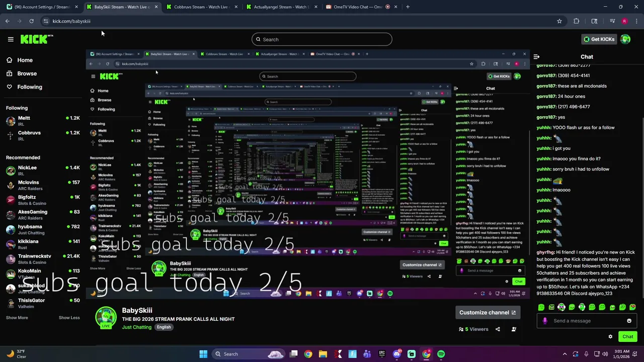Open Mclovins recommended channel
The height and width of the screenshot is (362, 644).
point(43,185)
